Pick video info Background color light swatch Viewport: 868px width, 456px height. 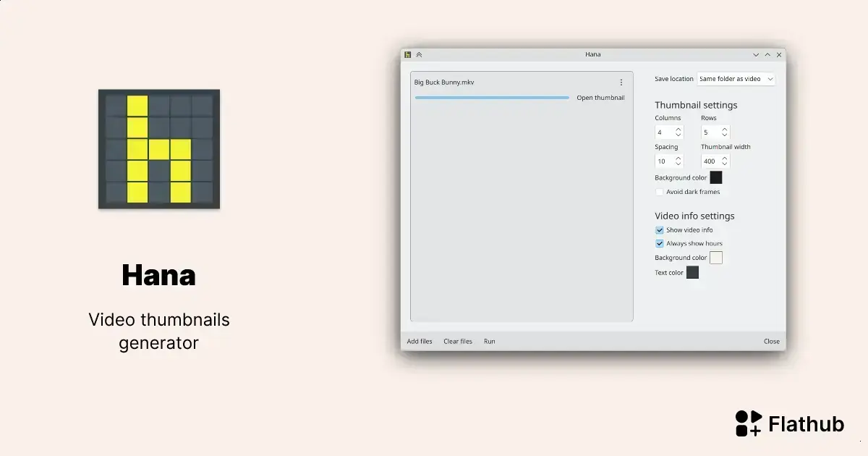716,258
